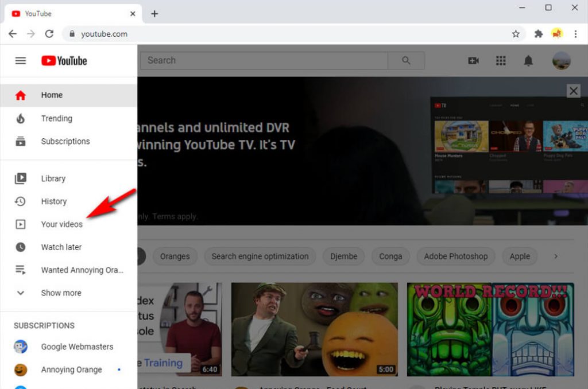Open the account profile avatar menu
The width and height of the screenshot is (588, 389).
point(561,60)
